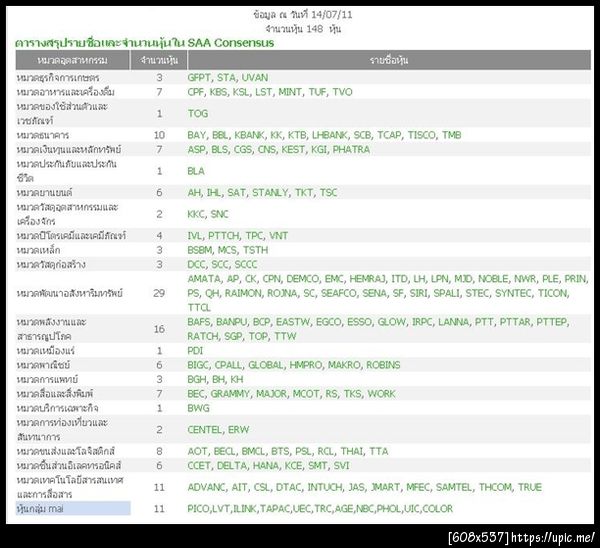The width and height of the screenshot is (600, 548).
Task: Select the TOG ticker
Action: [x=197, y=114]
